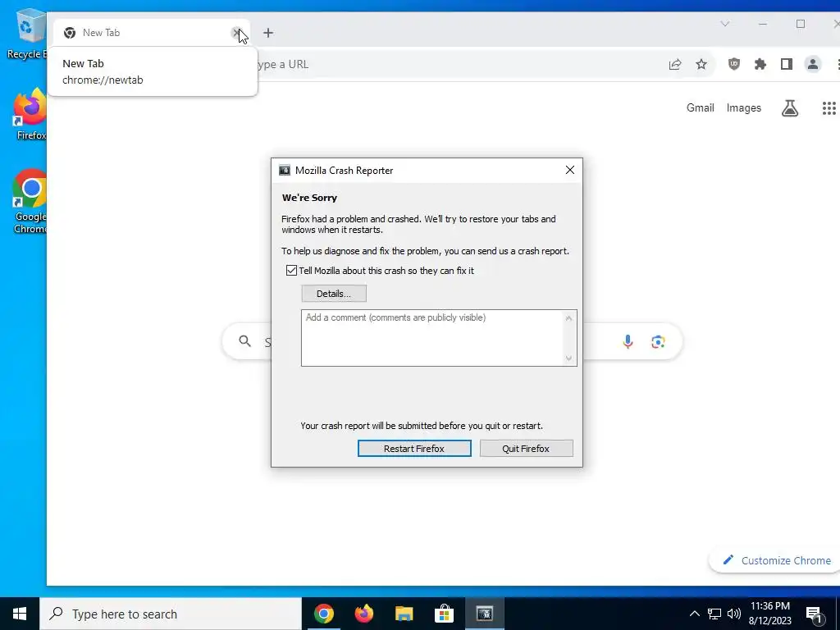Open the network status tray icon

pos(714,614)
